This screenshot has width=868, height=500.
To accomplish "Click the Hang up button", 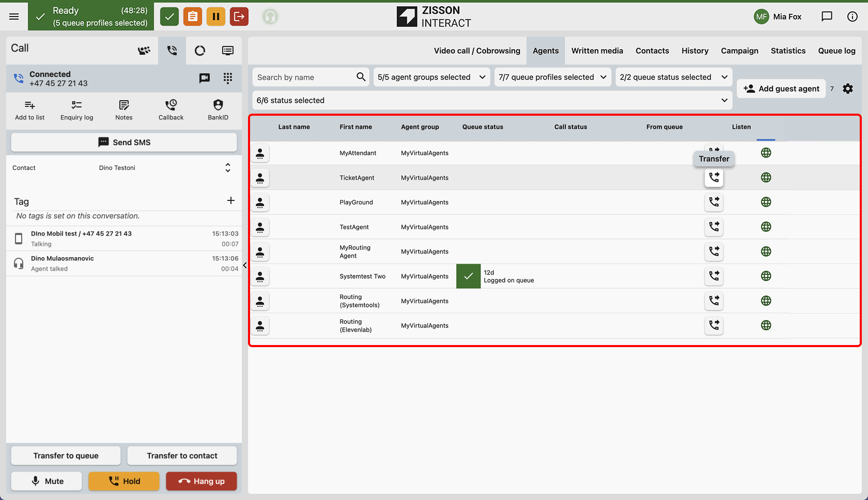I will [x=202, y=481].
